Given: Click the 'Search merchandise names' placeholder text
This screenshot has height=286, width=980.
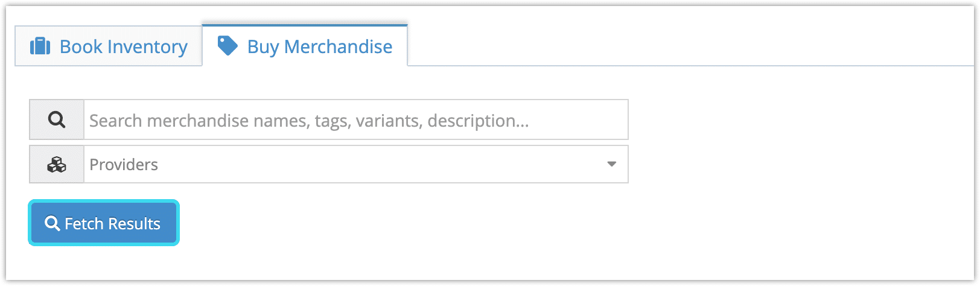Looking at the screenshot, I should (199, 121).
